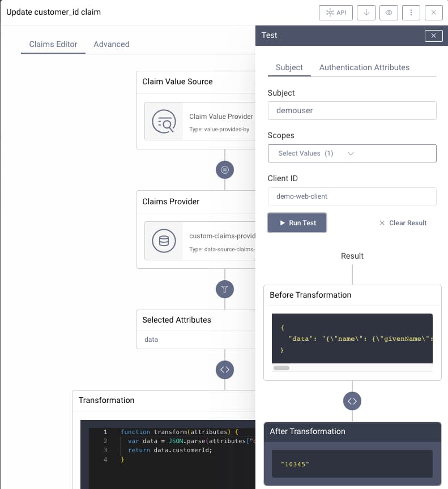The height and width of the screenshot is (489, 448).
Task: Close the Test panel
Action: [x=433, y=36]
